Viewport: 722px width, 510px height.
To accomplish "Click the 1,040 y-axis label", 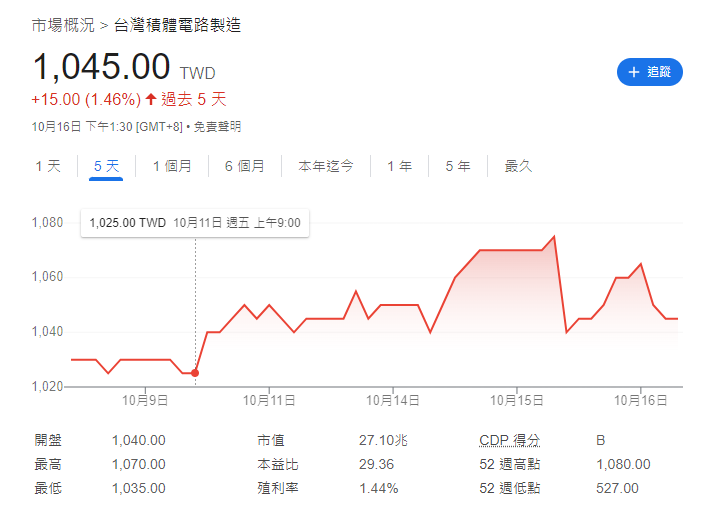I will (47, 331).
